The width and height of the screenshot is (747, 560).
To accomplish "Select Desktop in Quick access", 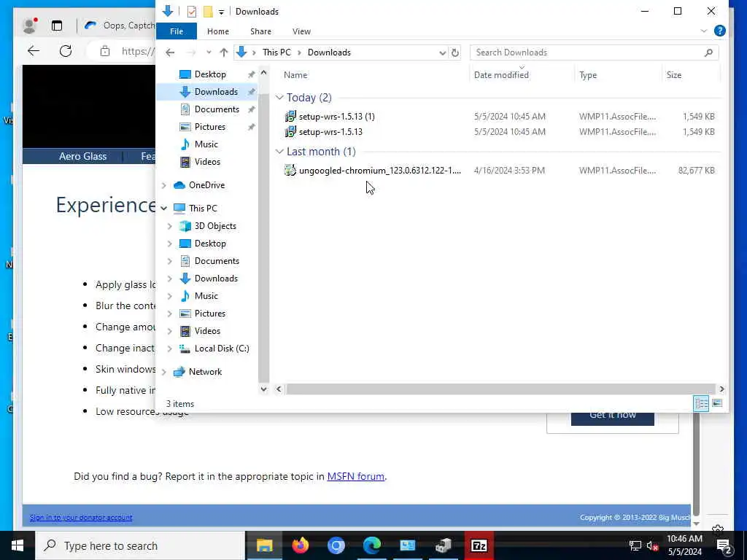I will click(210, 74).
